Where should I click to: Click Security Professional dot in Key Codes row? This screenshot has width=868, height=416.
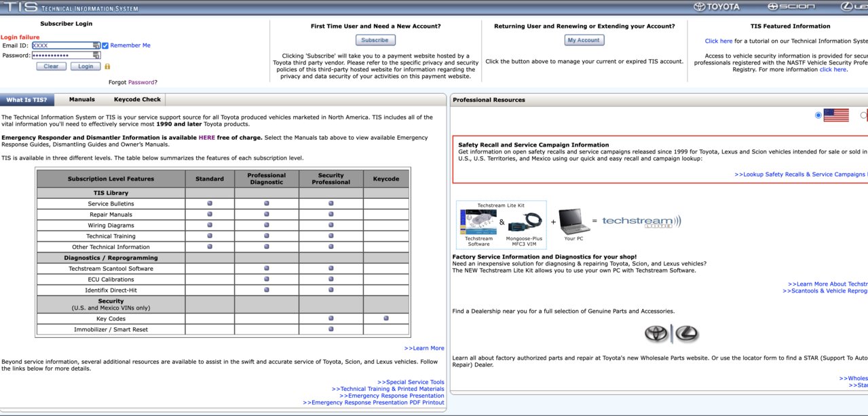[331, 318]
